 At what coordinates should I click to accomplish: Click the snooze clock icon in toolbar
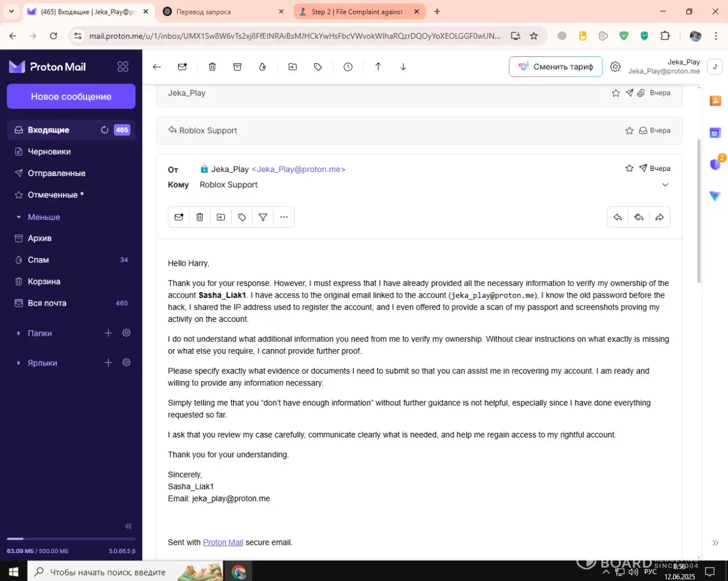(x=348, y=67)
